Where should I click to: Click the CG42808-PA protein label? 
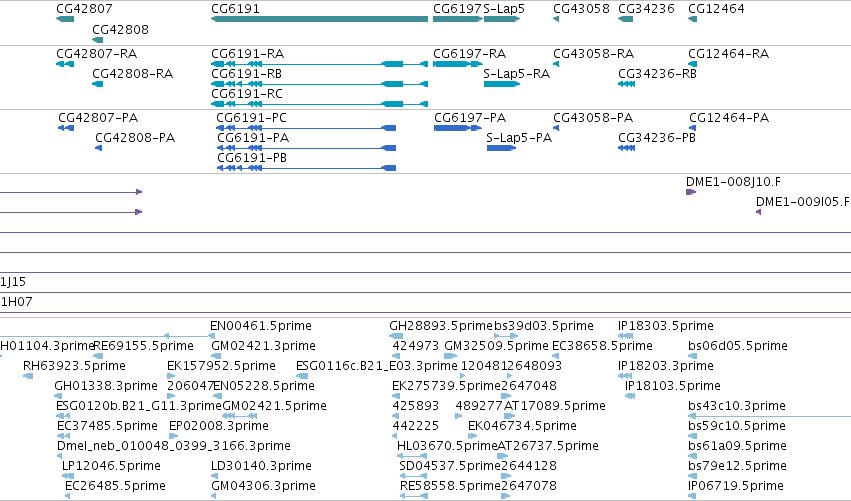point(135,138)
